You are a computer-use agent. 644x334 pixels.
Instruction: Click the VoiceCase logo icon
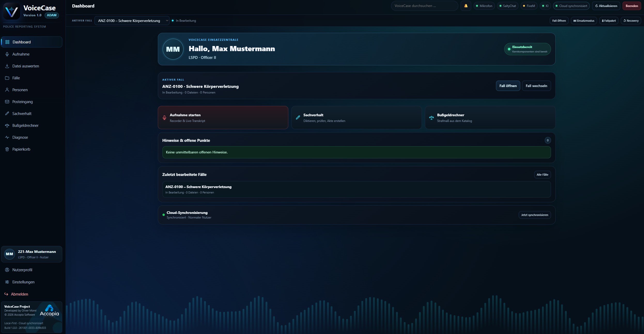pyautogui.click(x=12, y=11)
